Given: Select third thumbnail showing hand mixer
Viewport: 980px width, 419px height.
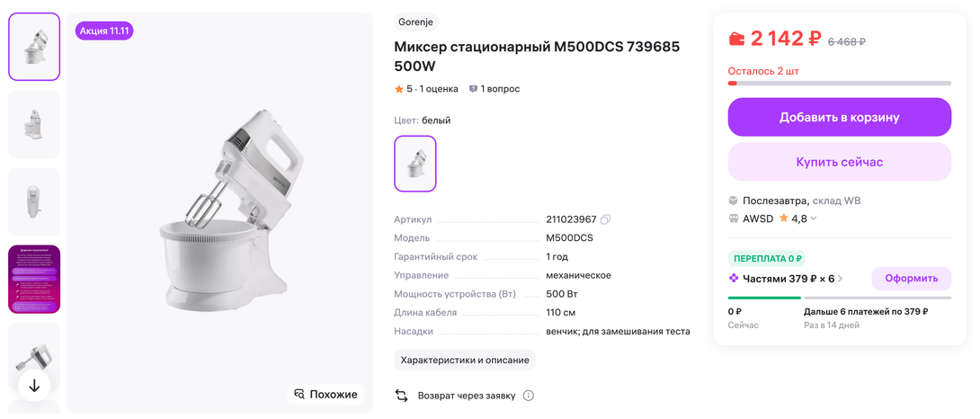Looking at the screenshot, I should [34, 201].
